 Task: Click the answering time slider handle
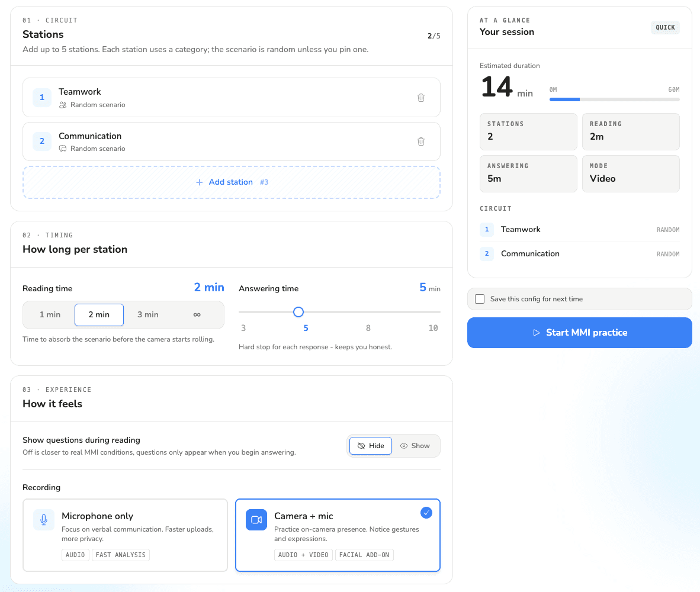pyautogui.click(x=298, y=312)
